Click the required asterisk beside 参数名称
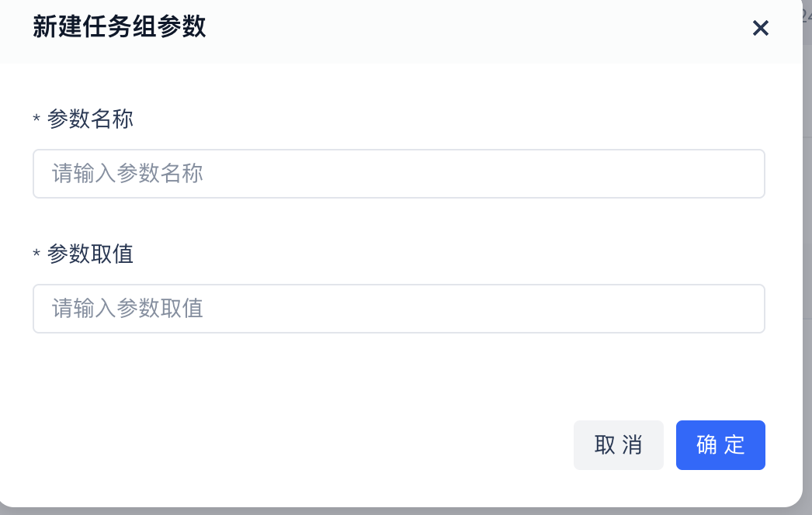 (36, 120)
